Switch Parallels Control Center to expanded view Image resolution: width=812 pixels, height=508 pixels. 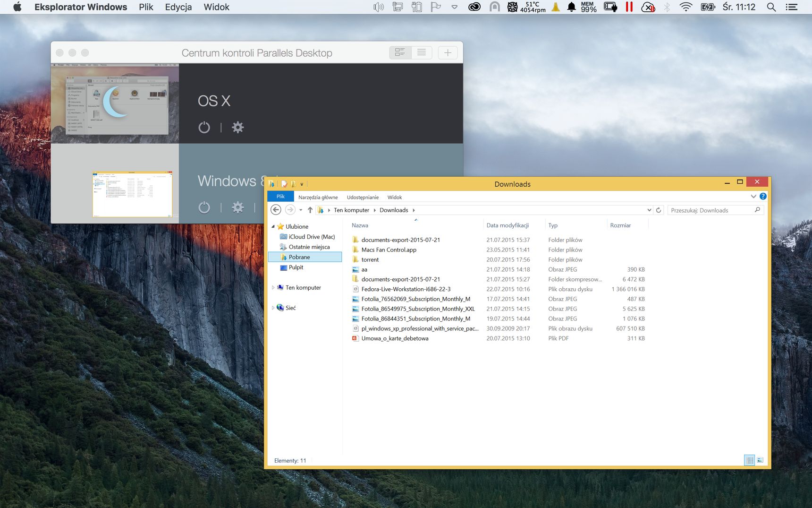coord(400,52)
